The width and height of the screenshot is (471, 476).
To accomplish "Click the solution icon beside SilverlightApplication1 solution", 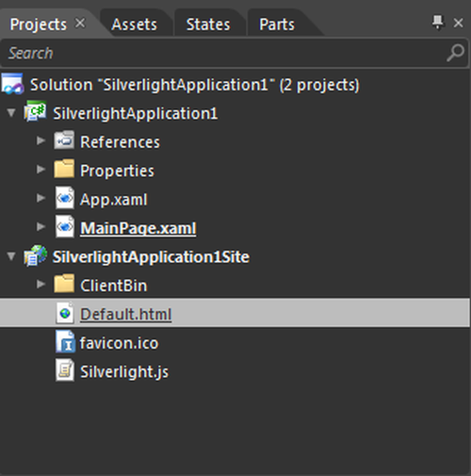I will pos(12,84).
